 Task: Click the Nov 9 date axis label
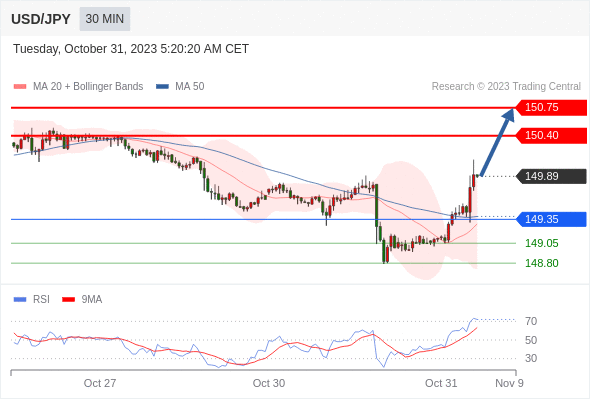[x=509, y=383]
